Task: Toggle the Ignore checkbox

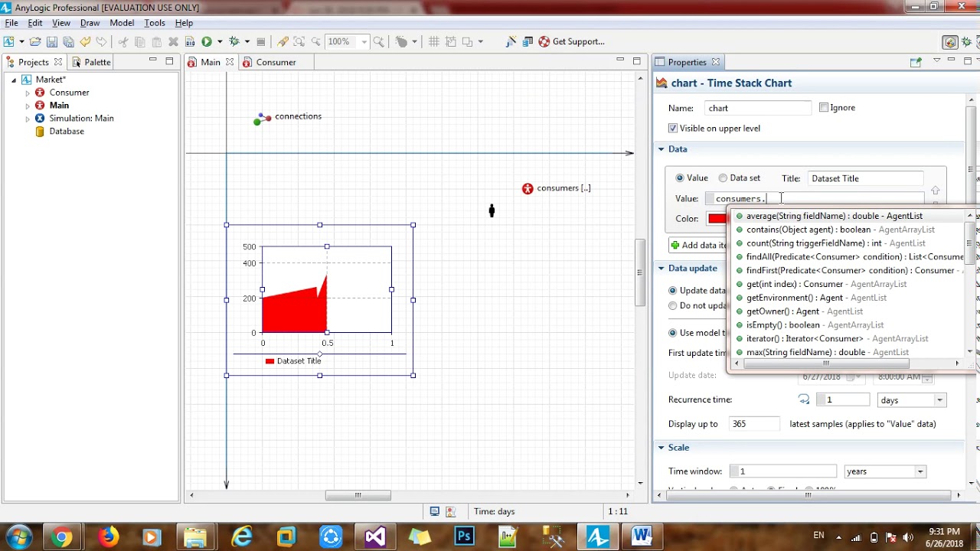Action: click(824, 108)
